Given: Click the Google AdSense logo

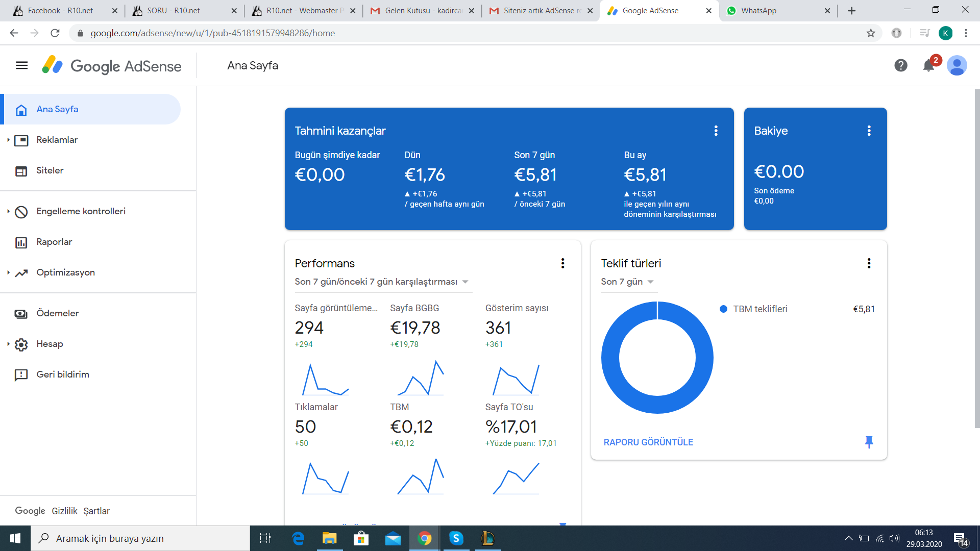Looking at the screenshot, I should pyautogui.click(x=111, y=65).
